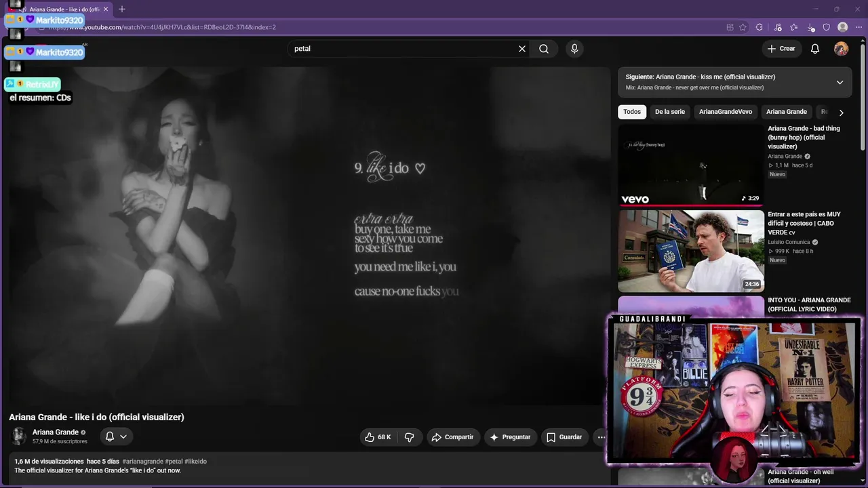Expand the notification bell dropdown for Ariana Grande
This screenshot has width=868, height=488.
[x=116, y=436]
